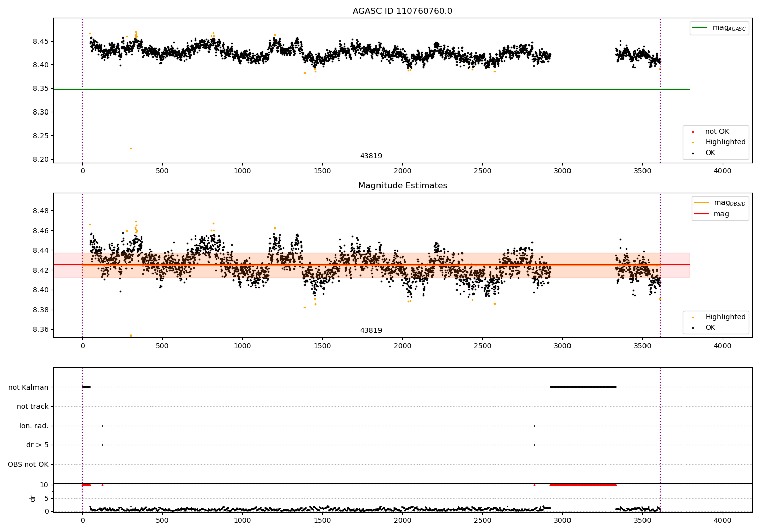Viewport: 760px width, 532px height.
Task: Click the 8.48 y-axis tick label
Action: pos(41,211)
